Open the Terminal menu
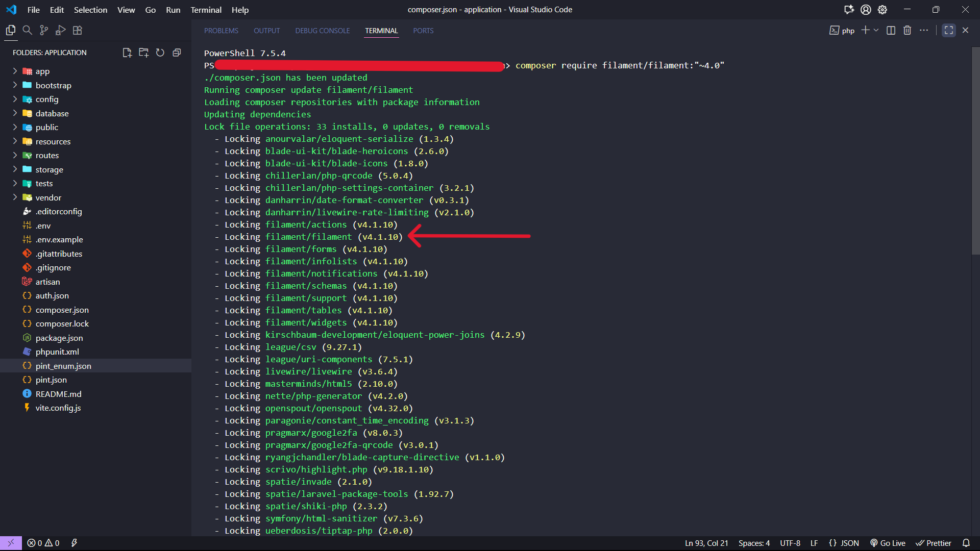The image size is (980, 551). [x=206, y=10]
